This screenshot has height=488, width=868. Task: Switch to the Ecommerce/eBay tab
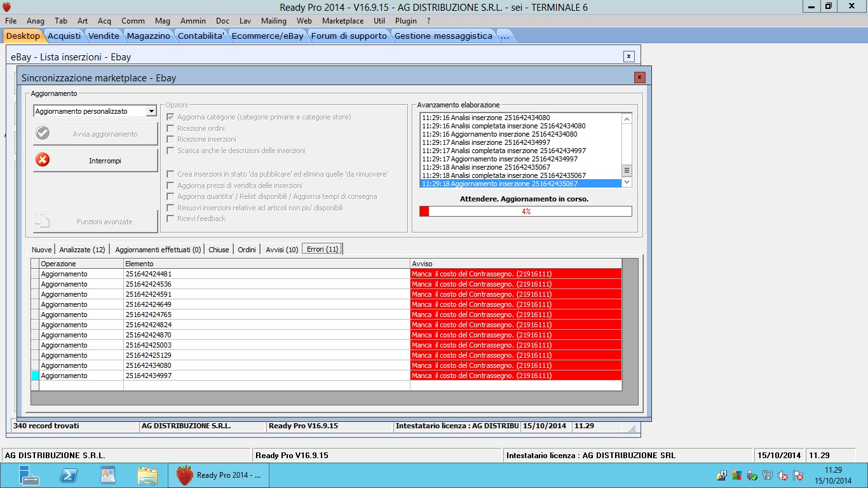coord(268,36)
